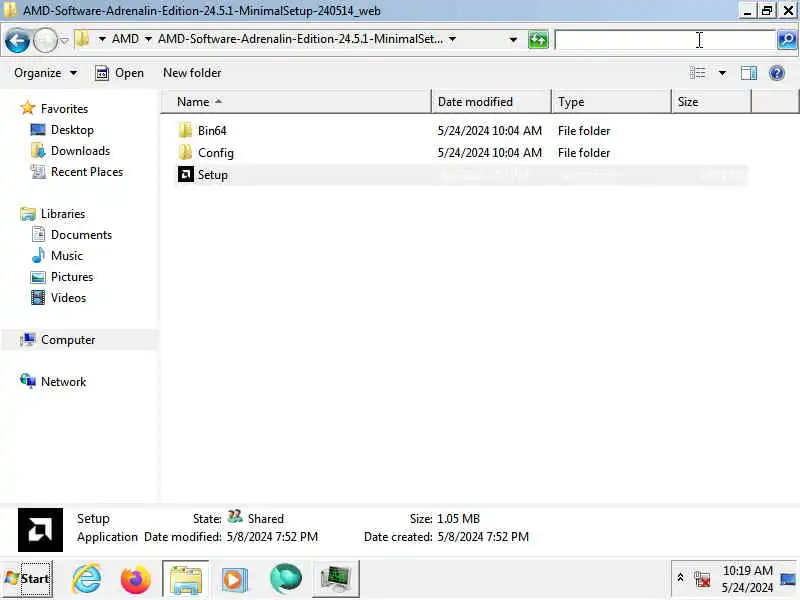Expand the dropdown arrow before AMD breadcrumb

(102, 39)
